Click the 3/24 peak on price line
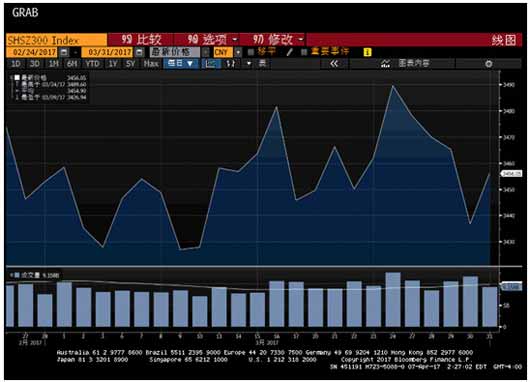The height and width of the screenshot is (382, 530). coord(392,86)
